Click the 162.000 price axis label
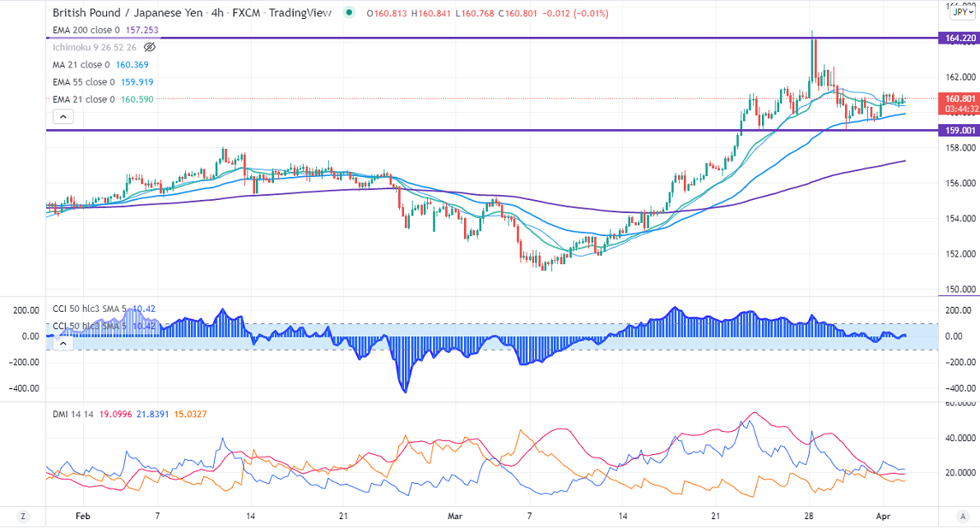This screenshot has height=529, width=980. 960,77
